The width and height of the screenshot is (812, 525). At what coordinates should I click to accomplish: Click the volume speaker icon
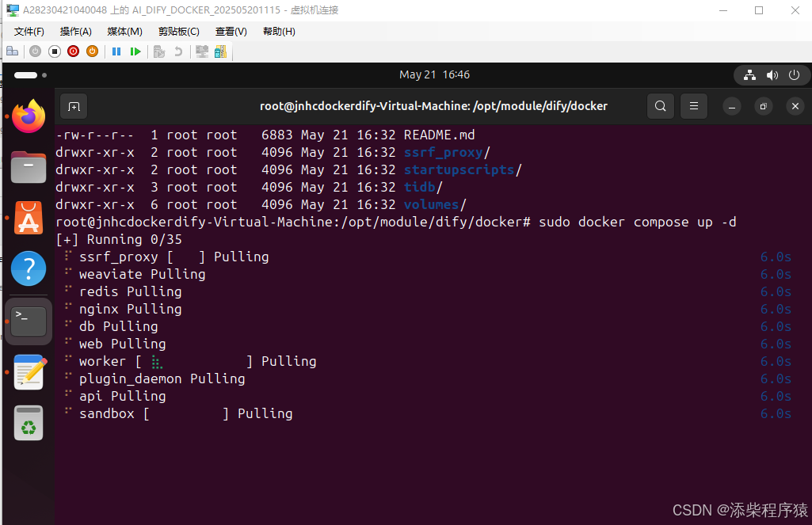772,75
